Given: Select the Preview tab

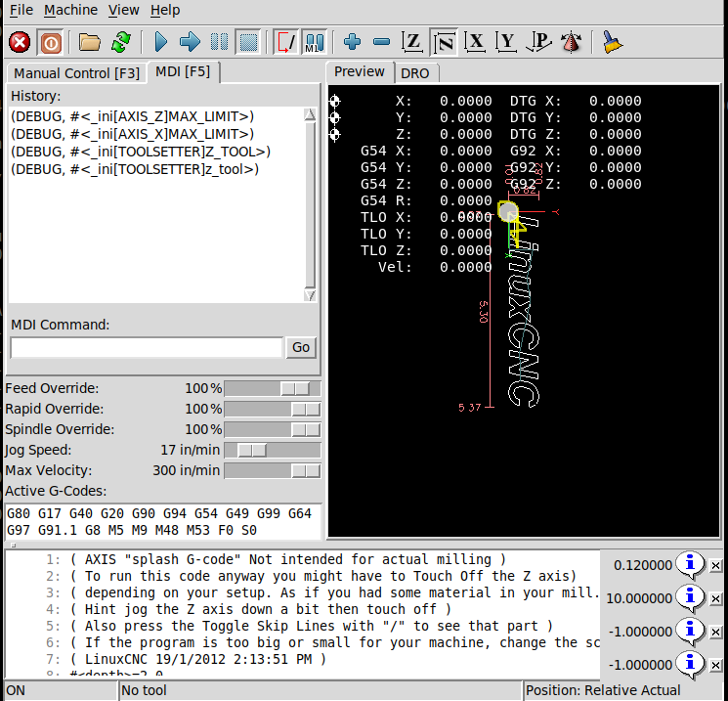Looking at the screenshot, I should click(x=360, y=72).
